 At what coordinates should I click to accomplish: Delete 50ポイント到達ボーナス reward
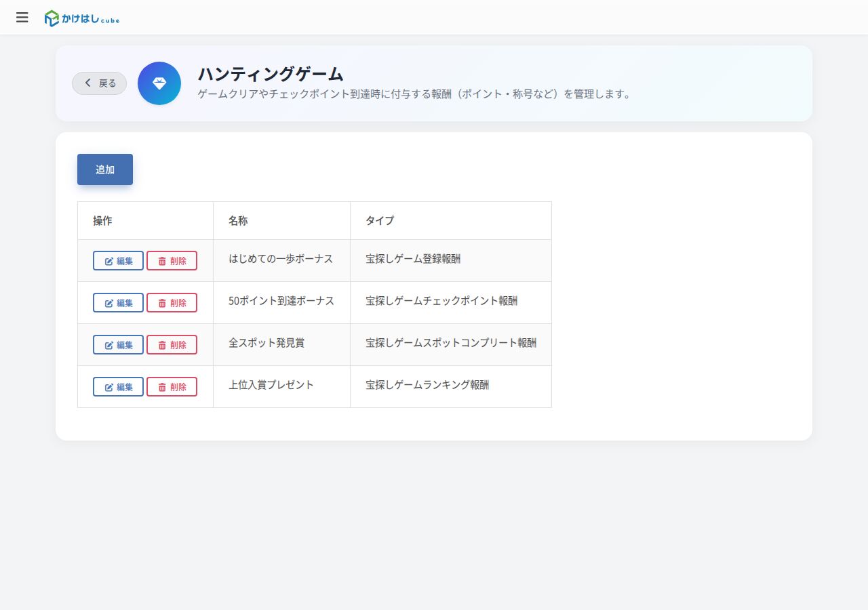pyautogui.click(x=172, y=303)
